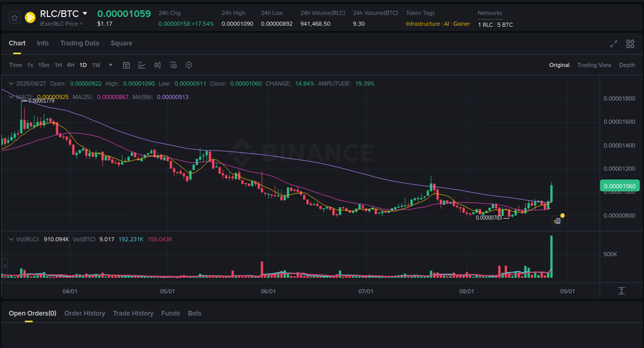Screen dimensions: 644x348
Task: Toggle the favorite star for RLC/BTC
Action: (14, 17)
